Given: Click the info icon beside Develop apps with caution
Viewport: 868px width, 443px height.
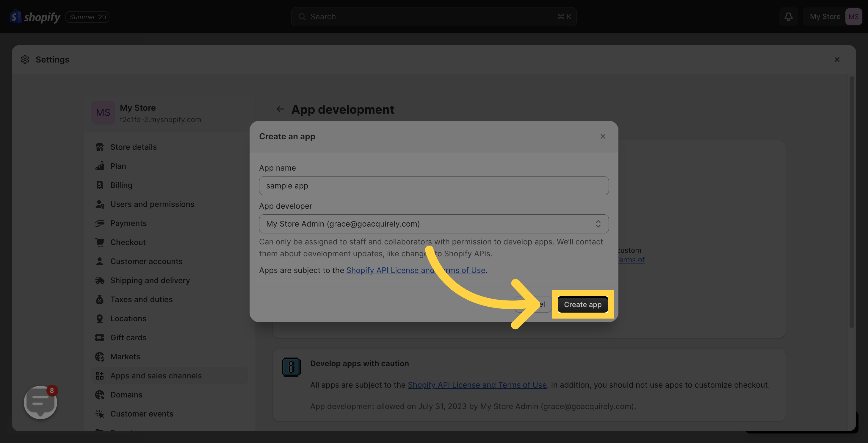Looking at the screenshot, I should tap(291, 367).
